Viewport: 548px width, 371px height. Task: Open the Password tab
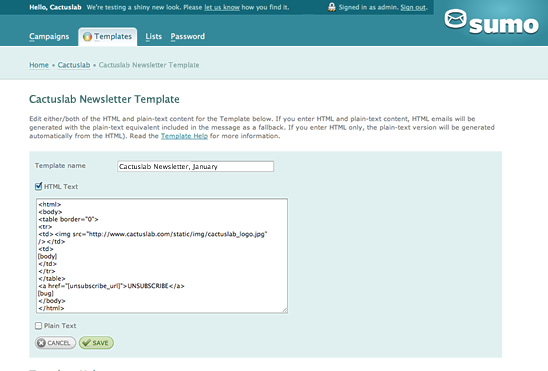188,36
